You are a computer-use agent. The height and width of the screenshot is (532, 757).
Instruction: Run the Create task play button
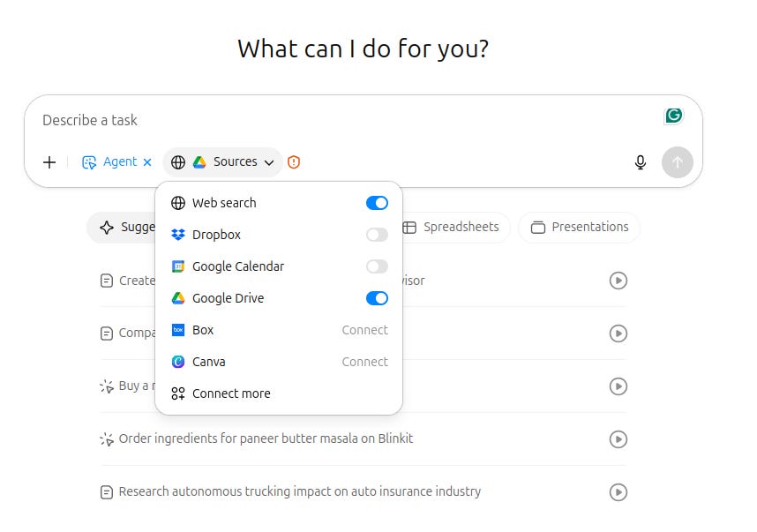pyautogui.click(x=618, y=281)
